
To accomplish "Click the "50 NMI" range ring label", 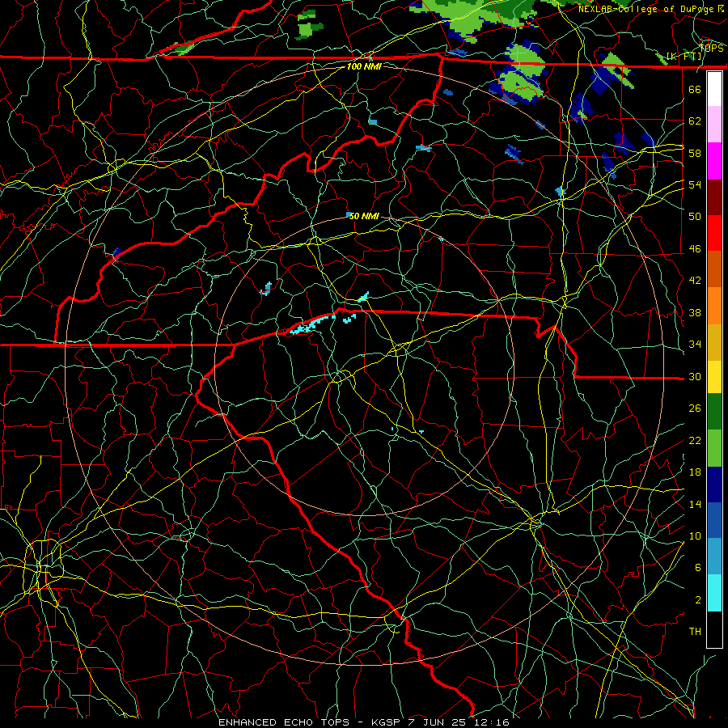I will 364,216.
